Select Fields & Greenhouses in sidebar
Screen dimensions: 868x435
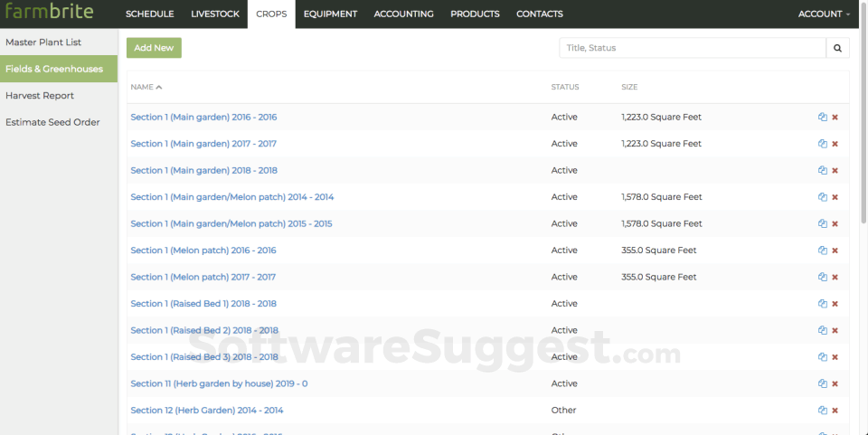[59, 69]
